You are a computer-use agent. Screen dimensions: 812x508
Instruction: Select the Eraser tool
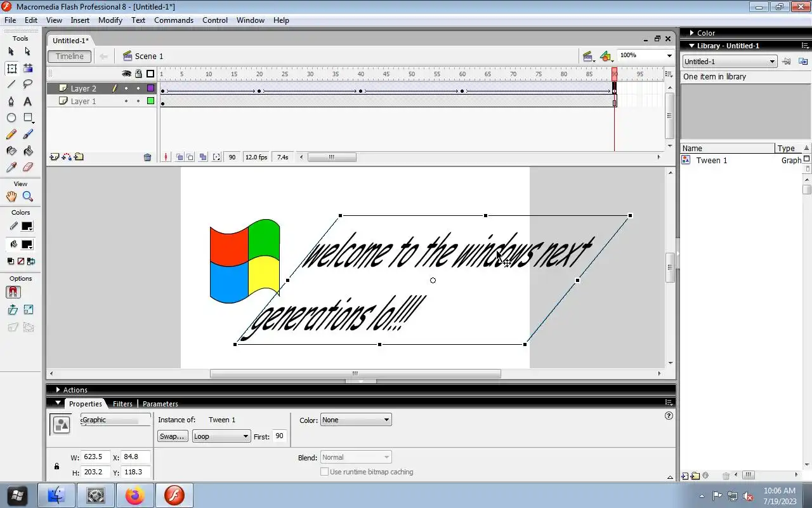[x=27, y=168]
